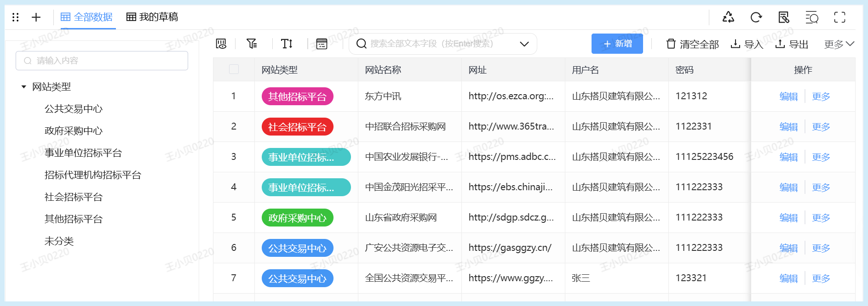
Task: Edit the 中国金茂阳光招采平台 row
Action: [788, 187]
